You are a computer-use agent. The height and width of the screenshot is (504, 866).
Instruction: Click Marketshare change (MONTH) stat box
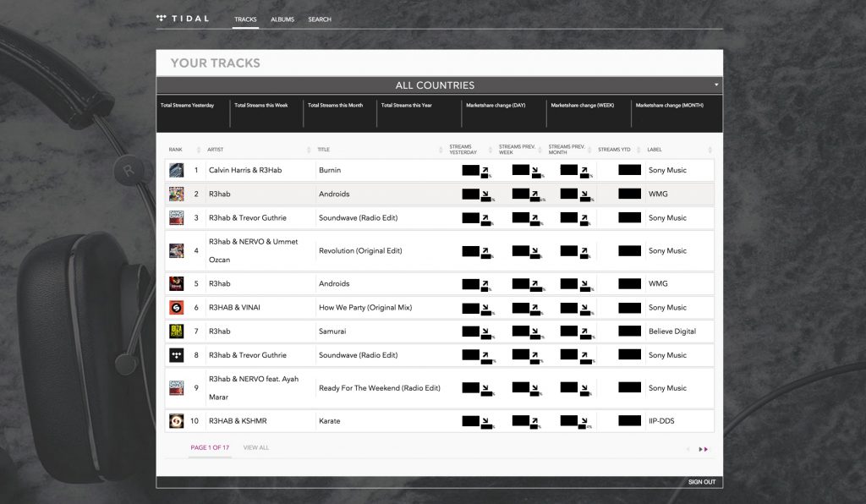(x=677, y=113)
